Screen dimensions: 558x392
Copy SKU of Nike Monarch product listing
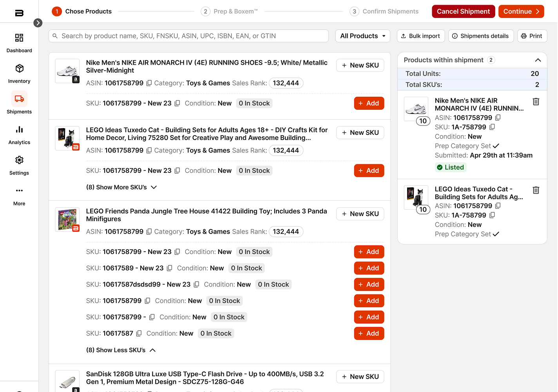pyautogui.click(x=177, y=103)
